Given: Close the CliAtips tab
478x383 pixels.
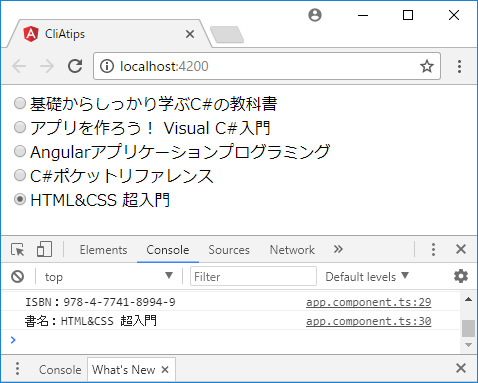Looking at the screenshot, I should (x=190, y=34).
